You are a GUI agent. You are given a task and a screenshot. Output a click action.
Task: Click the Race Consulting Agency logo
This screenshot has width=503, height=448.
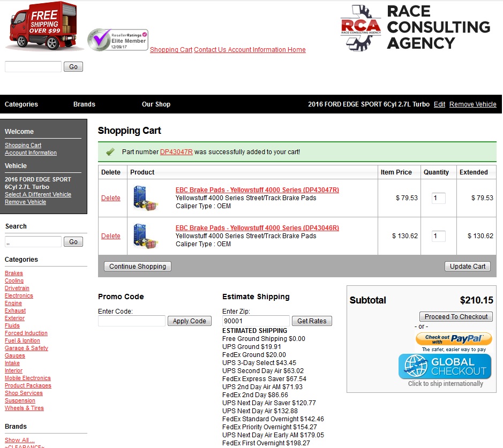tap(416, 27)
